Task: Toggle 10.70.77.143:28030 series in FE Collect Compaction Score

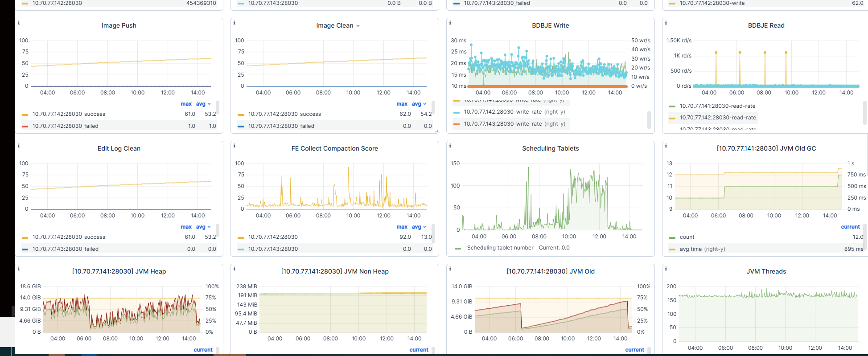Action: (x=273, y=249)
